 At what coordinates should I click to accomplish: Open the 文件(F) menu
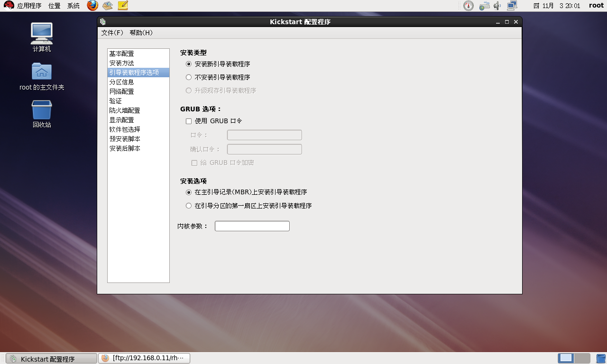pos(112,33)
